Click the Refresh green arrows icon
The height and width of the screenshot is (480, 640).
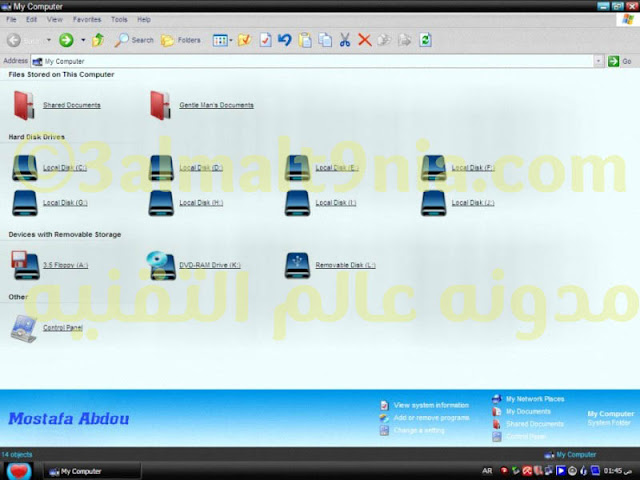[x=425, y=40]
